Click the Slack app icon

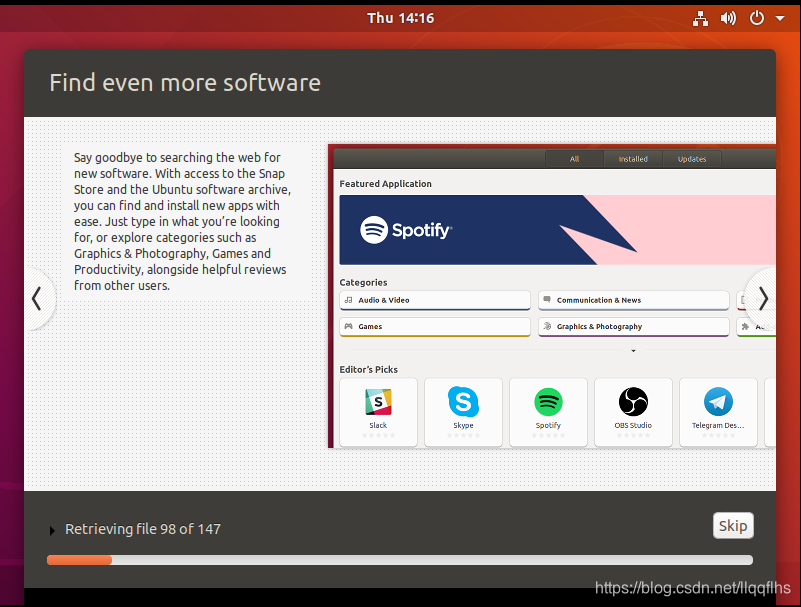click(378, 402)
